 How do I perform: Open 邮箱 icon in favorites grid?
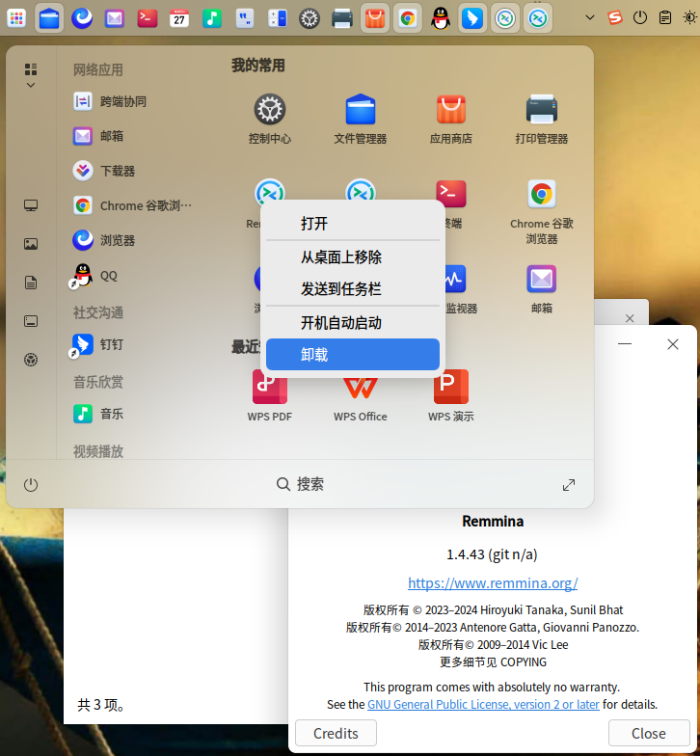542,288
